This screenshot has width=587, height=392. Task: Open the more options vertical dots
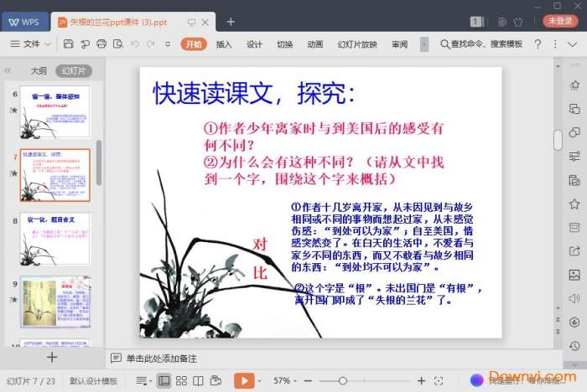[x=555, y=44]
